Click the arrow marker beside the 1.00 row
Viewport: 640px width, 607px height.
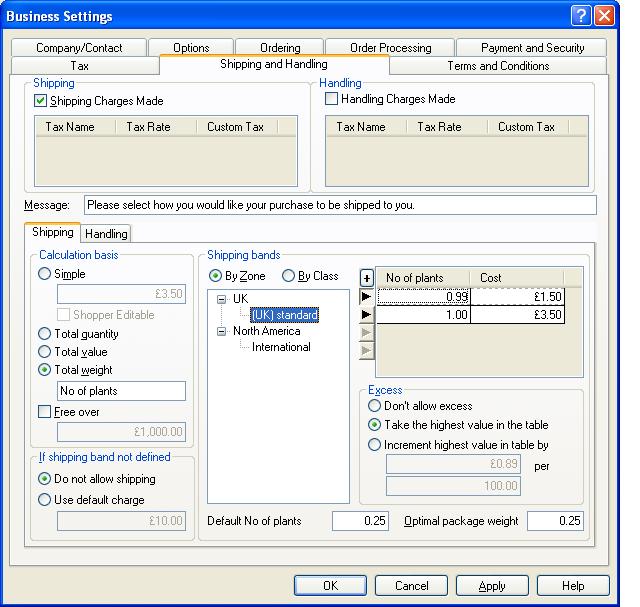tap(367, 315)
